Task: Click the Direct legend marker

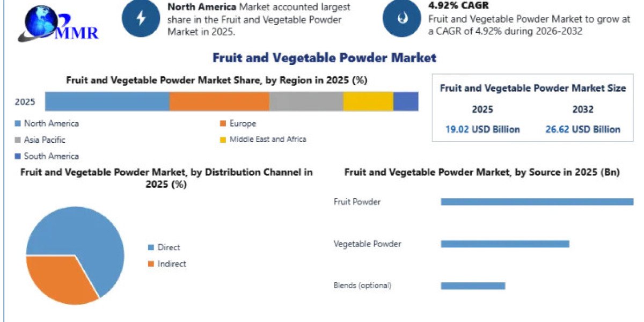Action: pyautogui.click(x=151, y=247)
